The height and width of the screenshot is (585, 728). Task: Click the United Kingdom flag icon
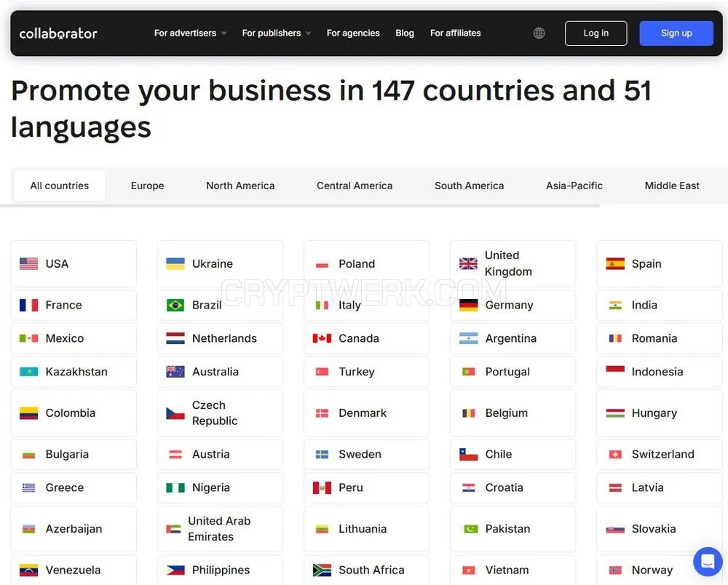[468, 263]
